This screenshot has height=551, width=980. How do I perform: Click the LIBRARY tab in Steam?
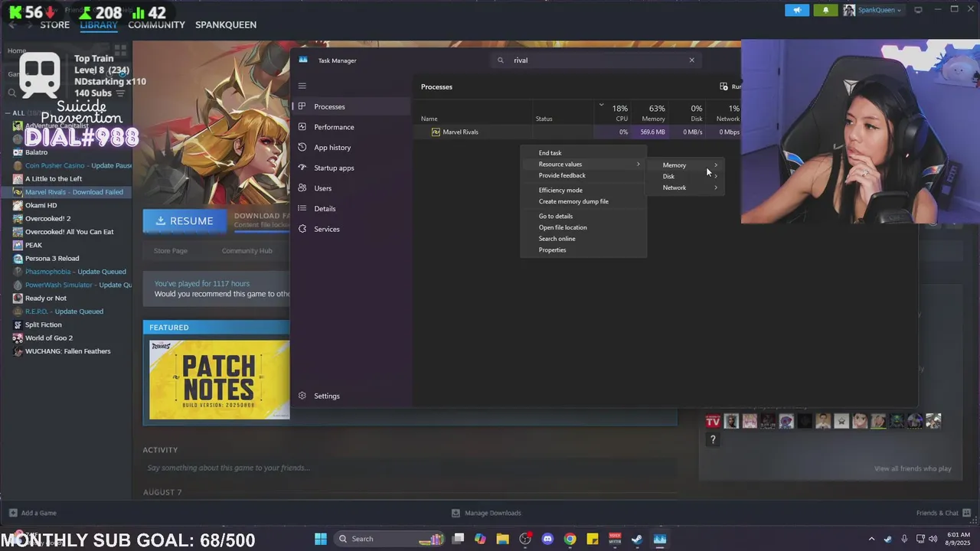pos(99,24)
